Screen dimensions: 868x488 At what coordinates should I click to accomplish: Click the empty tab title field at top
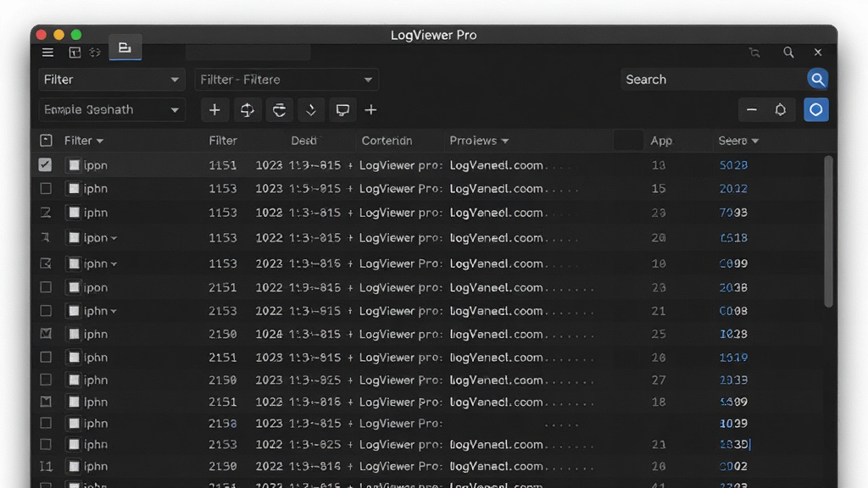(x=248, y=53)
